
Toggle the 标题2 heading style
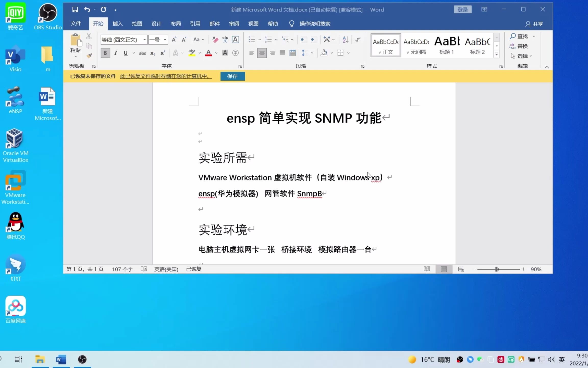(477, 45)
